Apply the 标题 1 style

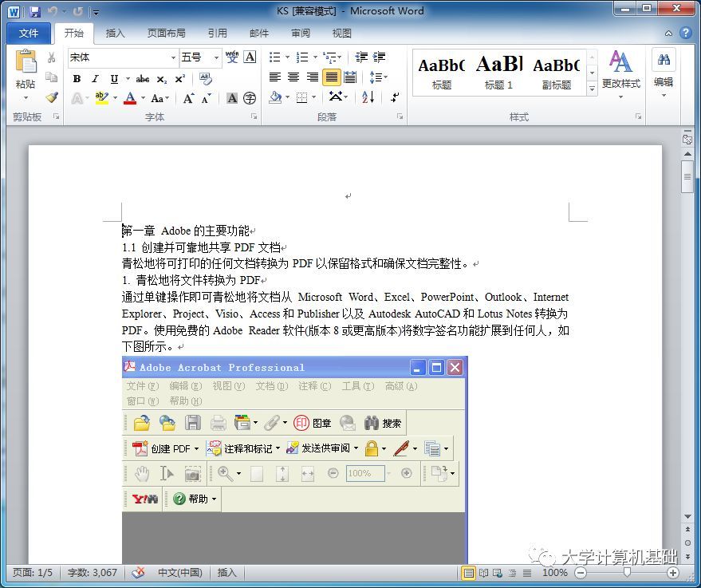coord(499,73)
